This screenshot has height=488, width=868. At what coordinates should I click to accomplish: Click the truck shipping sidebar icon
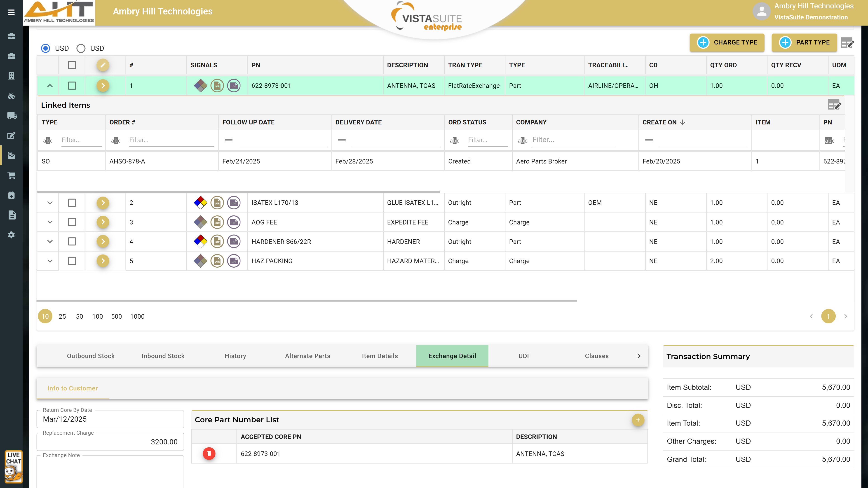(12, 116)
